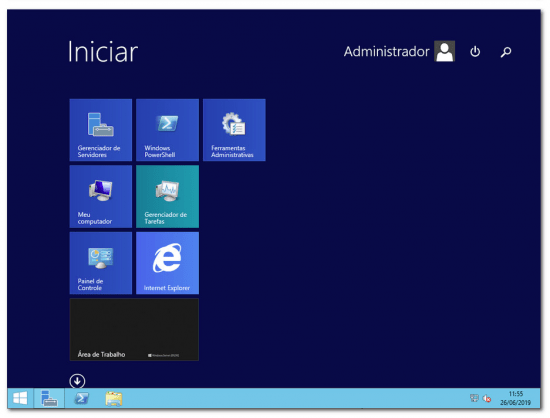
Task: Open File Explorer from the taskbar
Action: 114,399
